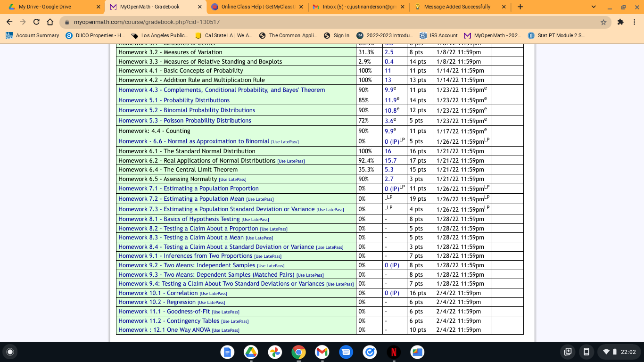Reload the gradebook page
Screen dimensions: 644x362
[x=36, y=22]
